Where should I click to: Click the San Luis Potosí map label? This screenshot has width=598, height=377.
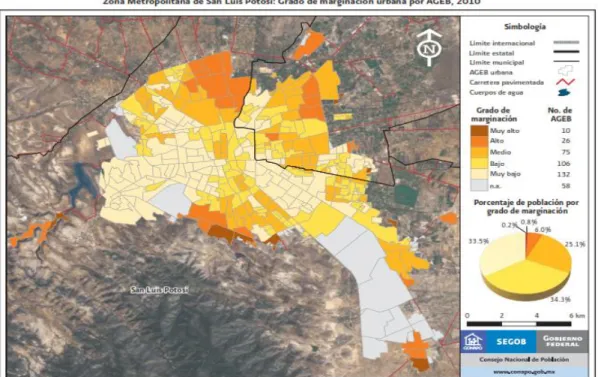[159, 290]
